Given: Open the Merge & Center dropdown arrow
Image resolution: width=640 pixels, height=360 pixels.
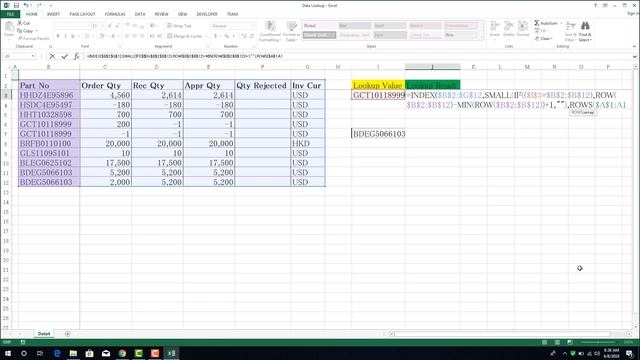Looking at the screenshot, I should (x=205, y=36).
